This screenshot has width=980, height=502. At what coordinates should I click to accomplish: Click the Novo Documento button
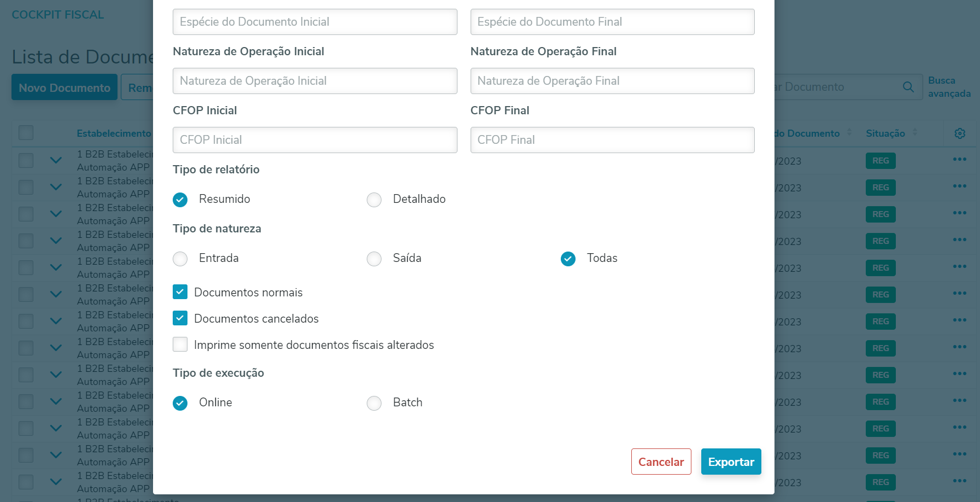pyautogui.click(x=64, y=87)
